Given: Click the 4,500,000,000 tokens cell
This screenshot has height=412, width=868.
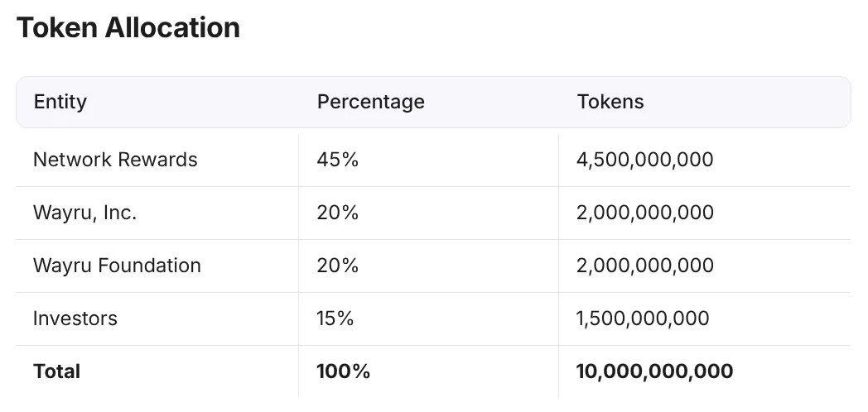Looking at the screenshot, I should 645,160.
